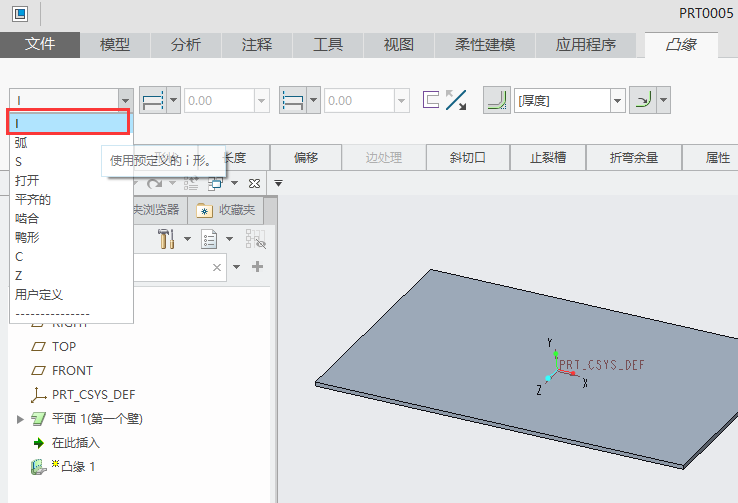Screen dimensions: 738x503
Task: Click the bend radius side icon
Action: (644, 100)
